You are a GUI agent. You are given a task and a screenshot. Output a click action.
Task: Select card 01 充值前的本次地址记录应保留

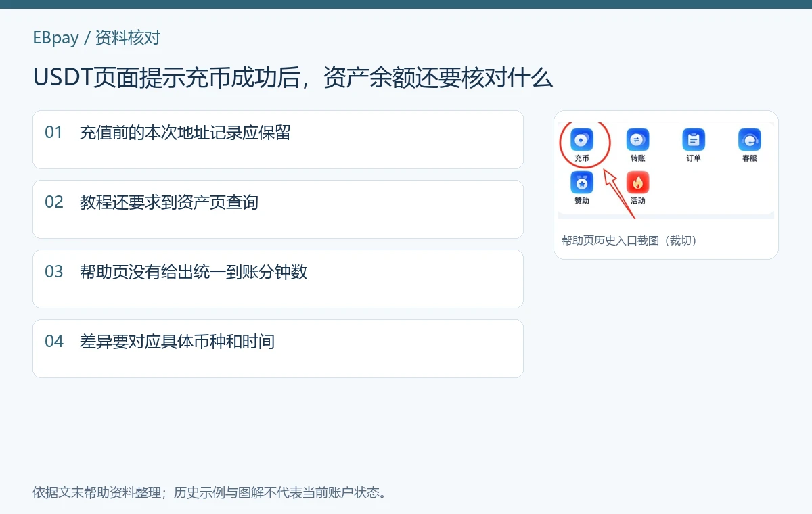tap(278, 139)
